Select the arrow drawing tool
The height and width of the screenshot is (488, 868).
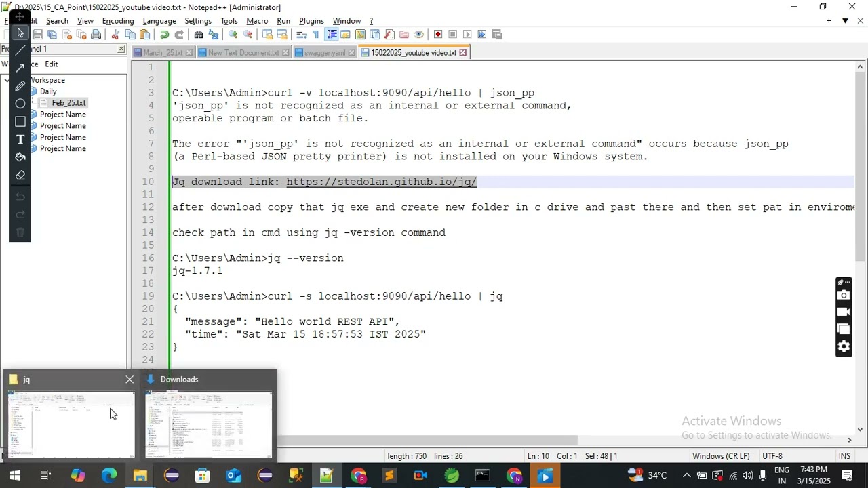[20, 68]
